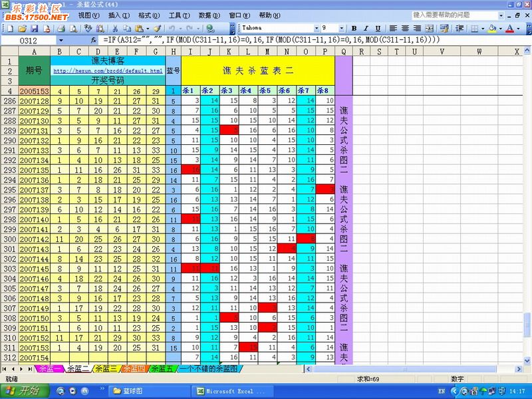Open the 格式 (Format) menu
532x399 pixels.
pyautogui.click(x=149, y=15)
